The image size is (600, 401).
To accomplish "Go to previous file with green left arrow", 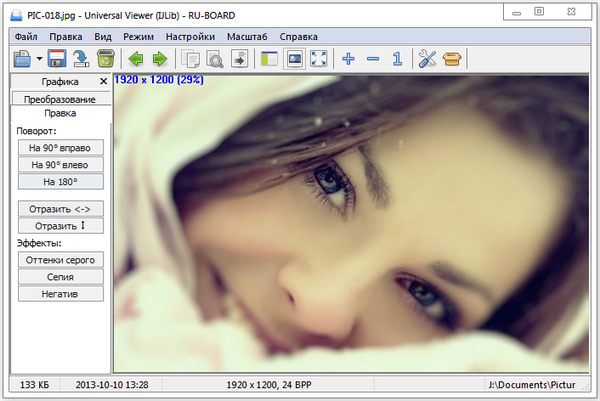I will click(x=136, y=59).
